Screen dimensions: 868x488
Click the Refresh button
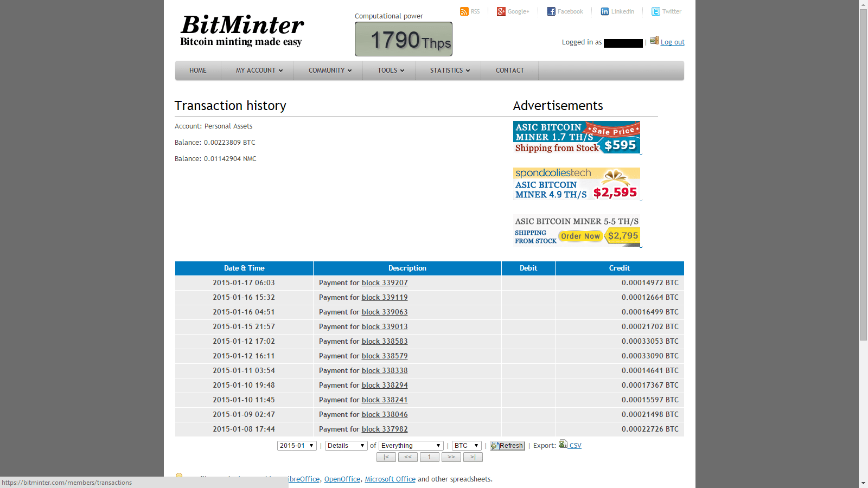pos(507,446)
